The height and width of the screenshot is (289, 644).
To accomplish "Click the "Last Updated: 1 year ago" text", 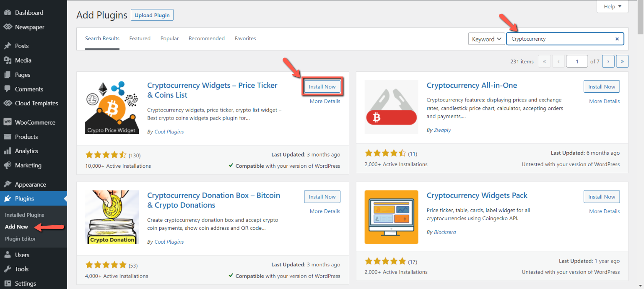I will [589, 261].
